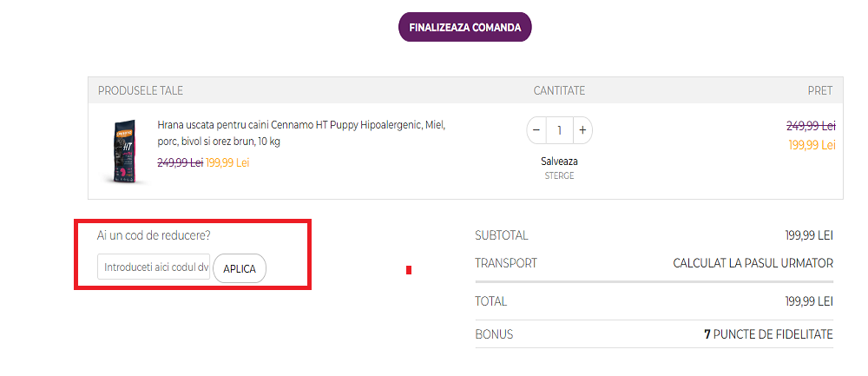Click the 'Ai un cod de reducere?' label
The width and height of the screenshot is (868, 376).
pyautogui.click(x=154, y=235)
